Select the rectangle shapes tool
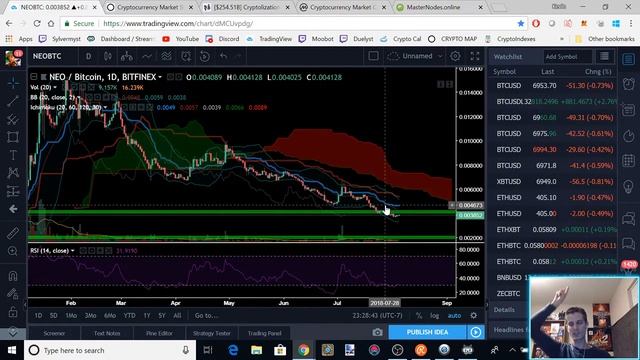 tap(13, 137)
